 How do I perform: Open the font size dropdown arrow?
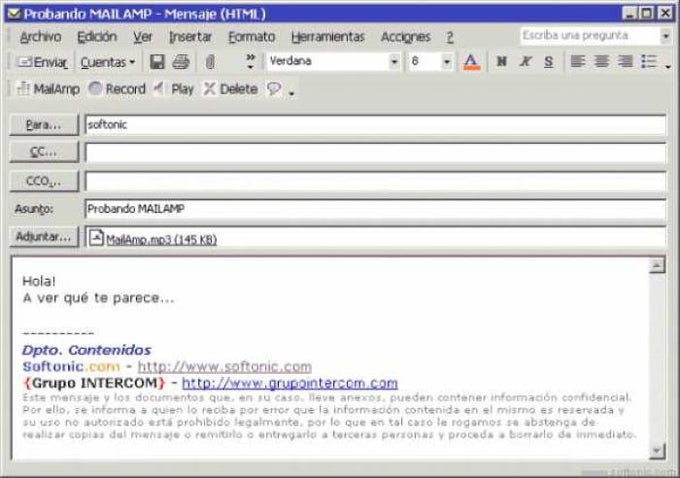(x=447, y=62)
